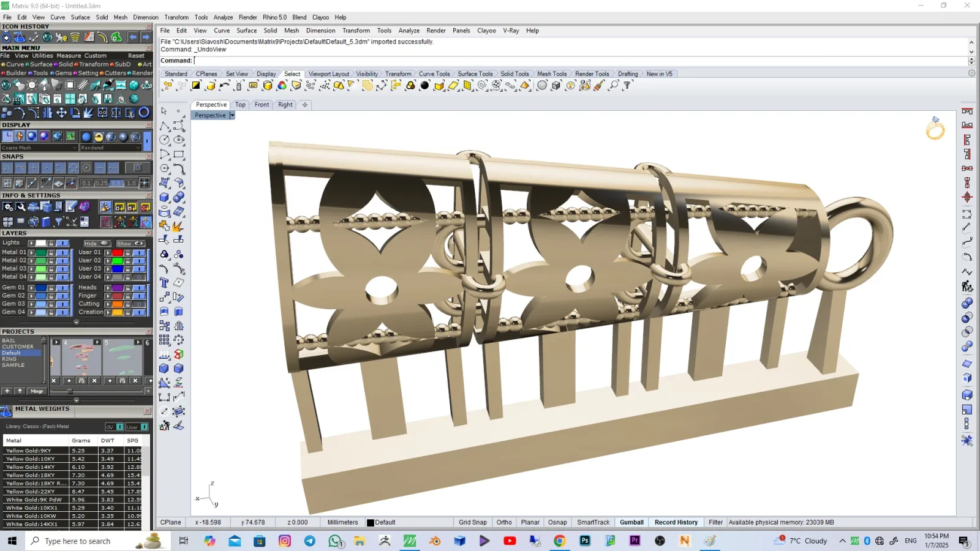Select the circle drawing tool
The image size is (980, 551).
click(165, 140)
